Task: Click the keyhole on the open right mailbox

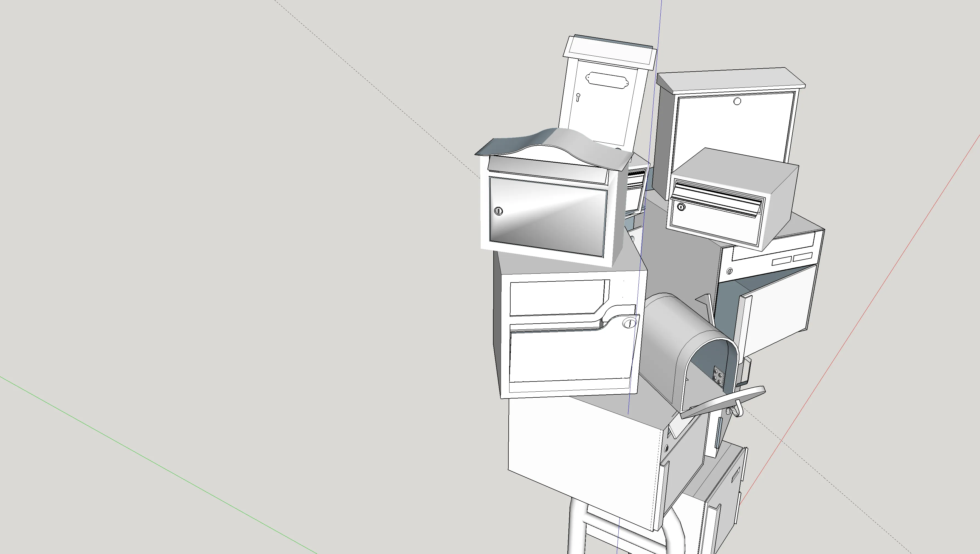Action: click(x=730, y=271)
